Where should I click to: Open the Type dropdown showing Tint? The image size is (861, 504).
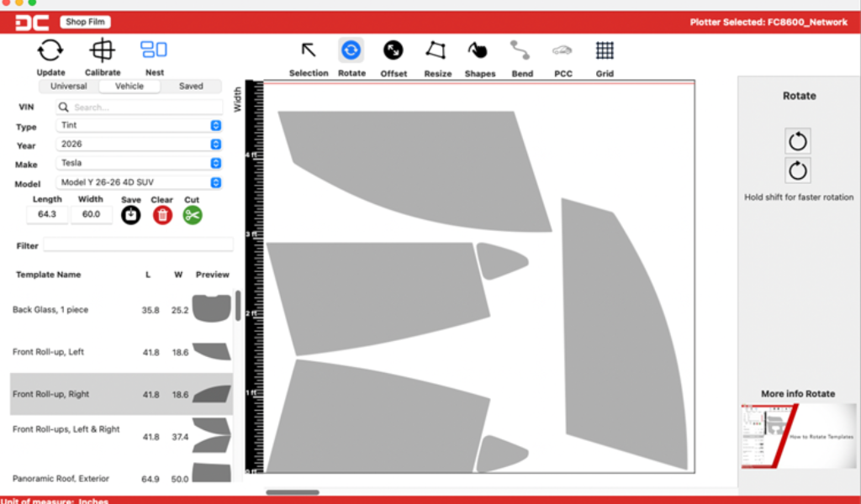tap(139, 126)
